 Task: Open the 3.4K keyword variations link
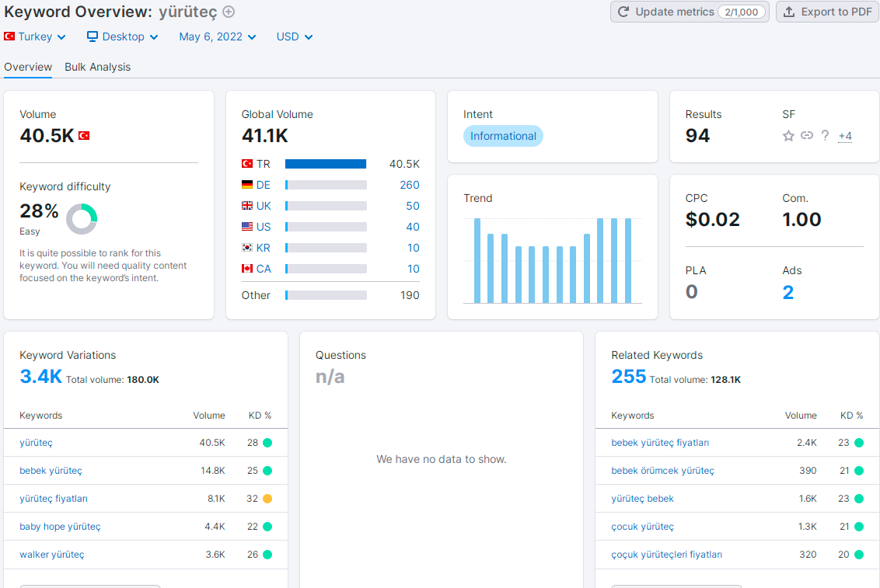click(x=40, y=376)
